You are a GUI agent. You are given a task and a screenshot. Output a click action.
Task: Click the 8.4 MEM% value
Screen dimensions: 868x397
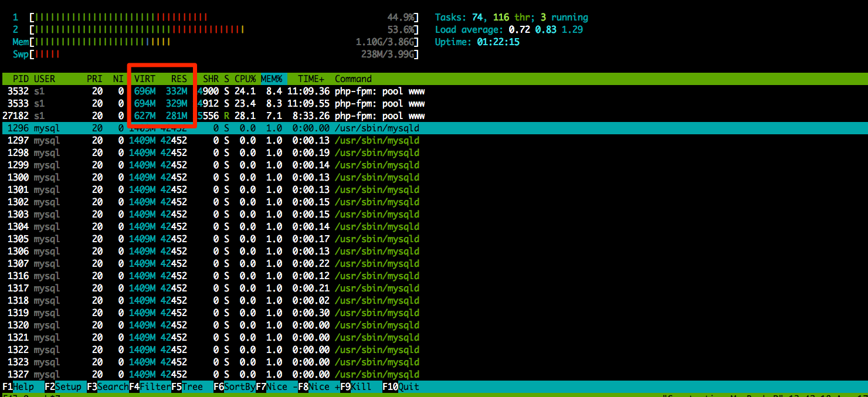tap(274, 91)
